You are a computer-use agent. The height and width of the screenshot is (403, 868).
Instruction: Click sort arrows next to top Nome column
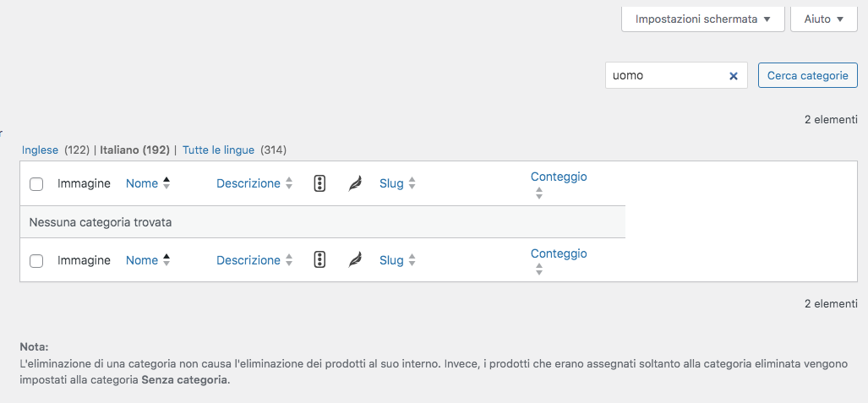[x=166, y=184]
